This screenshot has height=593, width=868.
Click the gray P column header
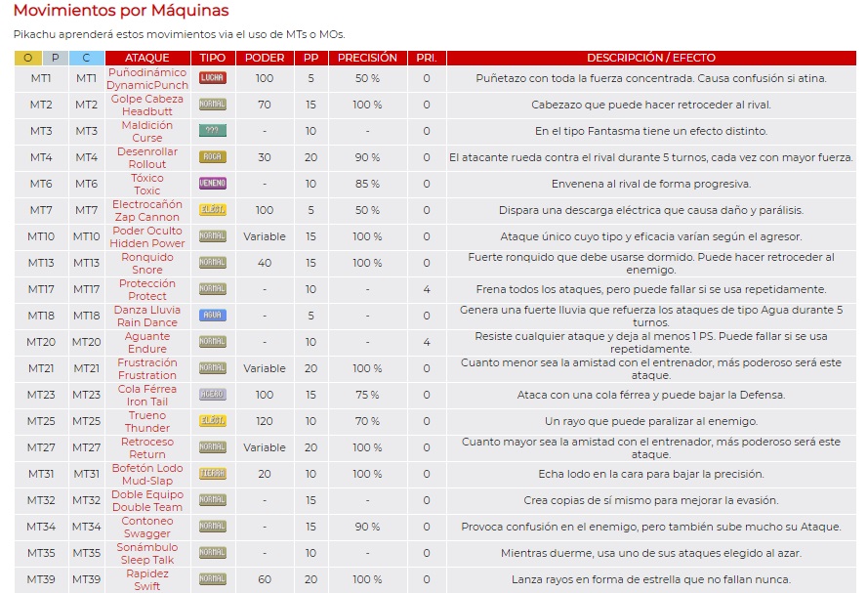tap(56, 58)
